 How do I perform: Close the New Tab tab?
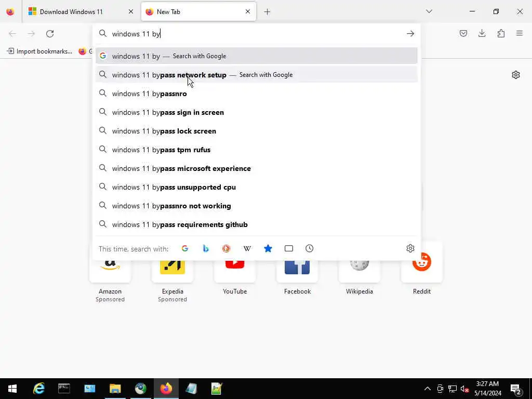[x=248, y=11]
